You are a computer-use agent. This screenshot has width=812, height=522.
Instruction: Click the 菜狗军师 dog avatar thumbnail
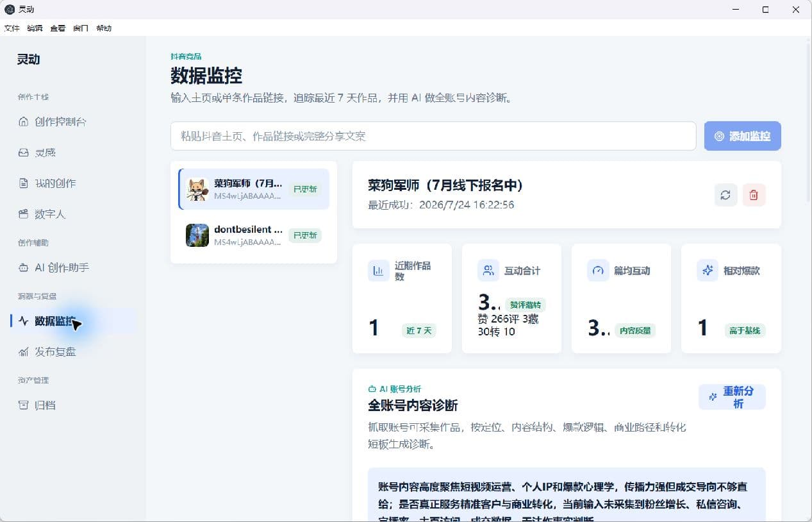tap(197, 189)
